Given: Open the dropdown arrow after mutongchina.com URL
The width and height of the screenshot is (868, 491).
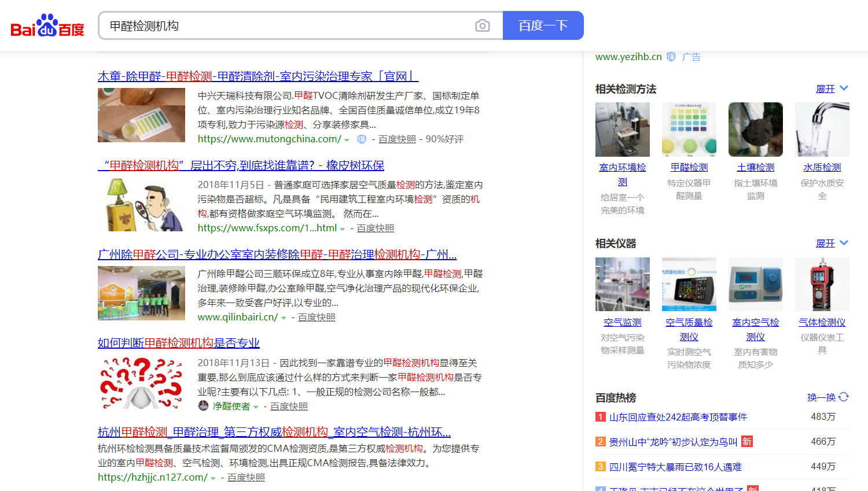Looking at the screenshot, I should pos(347,139).
